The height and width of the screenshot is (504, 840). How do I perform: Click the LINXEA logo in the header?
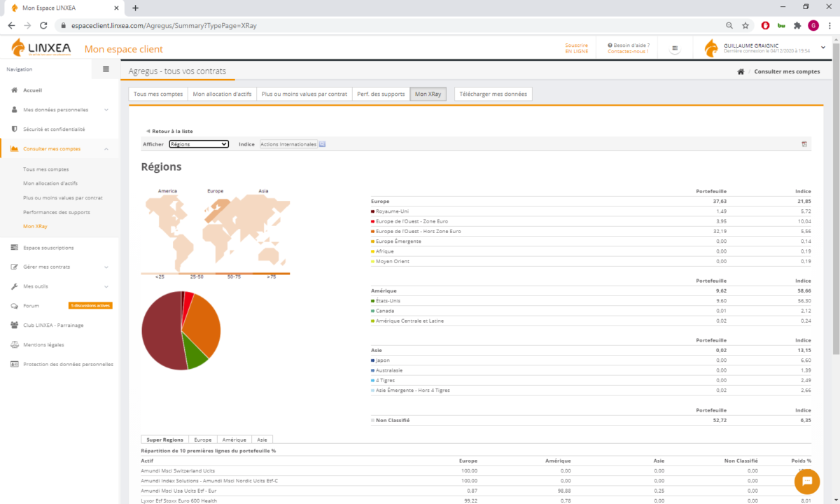click(41, 48)
